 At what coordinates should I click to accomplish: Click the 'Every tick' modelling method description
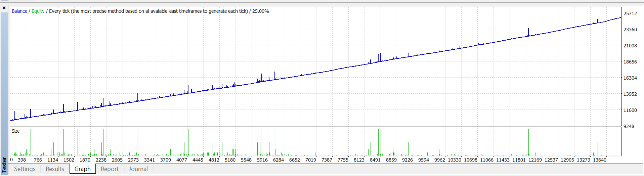[148, 11]
